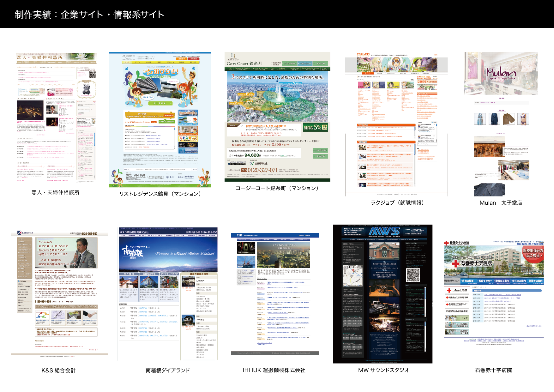Click the 0120-327-071 phone number link
Image resolution: width=554 pixels, height=392 pixels.
tap(262, 170)
